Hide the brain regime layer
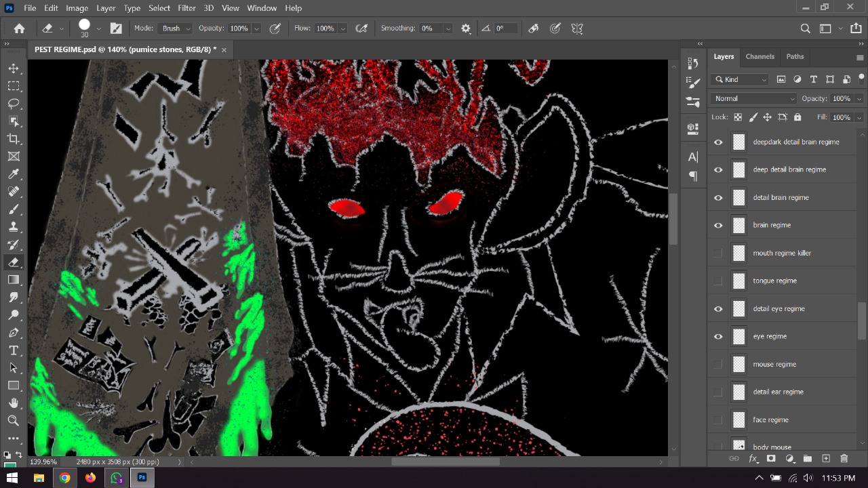The image size is (868, 488). pyautogui.click(x=718, y=226)
